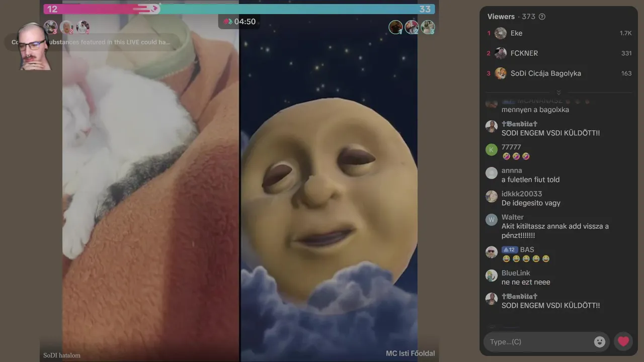644x362 pixels.
Task: Open second gifter avatar on left team
Action: point(66,27)
